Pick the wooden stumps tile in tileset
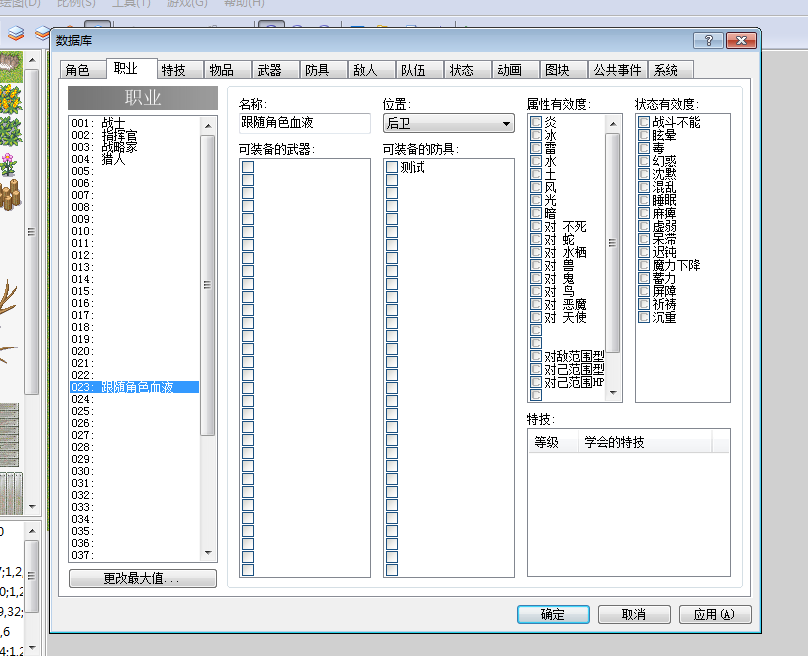Screen dimensions: 808x656 [x=10, y=194]
